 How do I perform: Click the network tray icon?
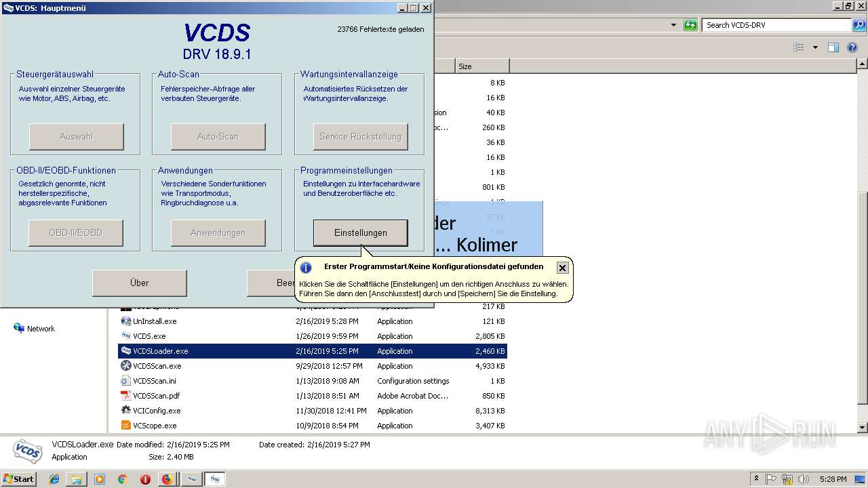coord(787,479)
